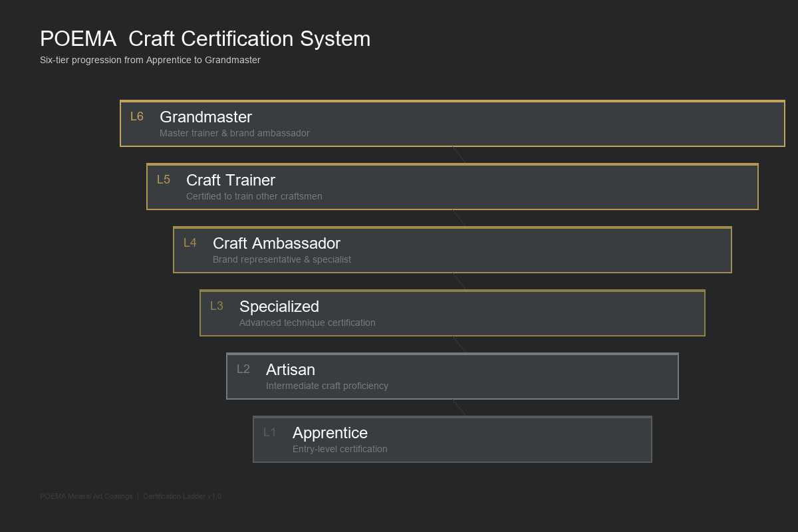
Task: Select the Specialized tier title
Action: pyautogui.click(x=279, y=307)
